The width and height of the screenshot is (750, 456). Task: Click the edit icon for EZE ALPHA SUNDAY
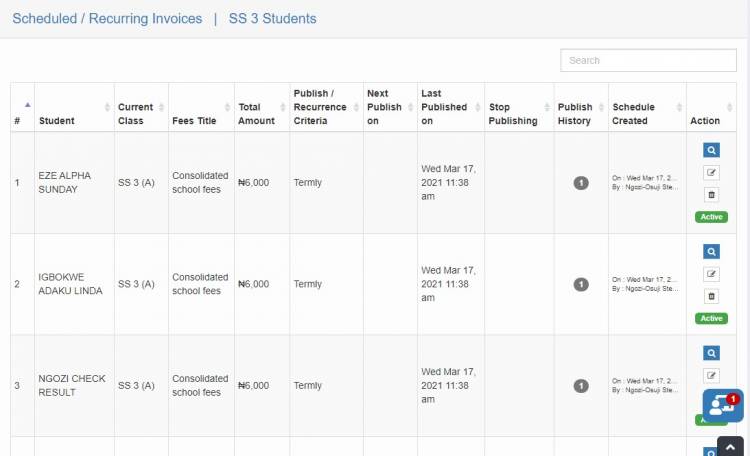coord(711,172)
